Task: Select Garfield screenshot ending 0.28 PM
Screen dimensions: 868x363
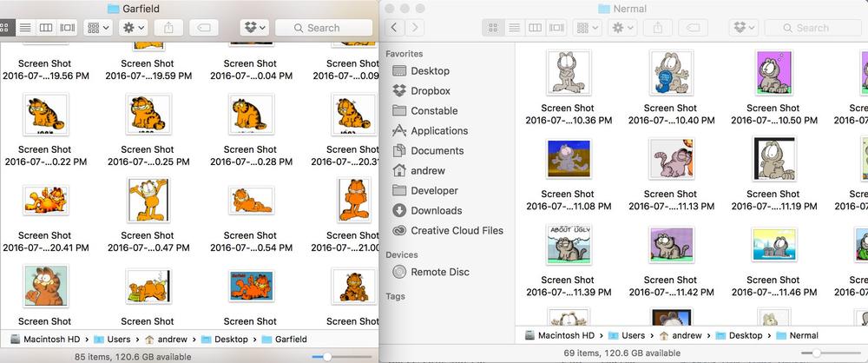Action: point(251,114)
